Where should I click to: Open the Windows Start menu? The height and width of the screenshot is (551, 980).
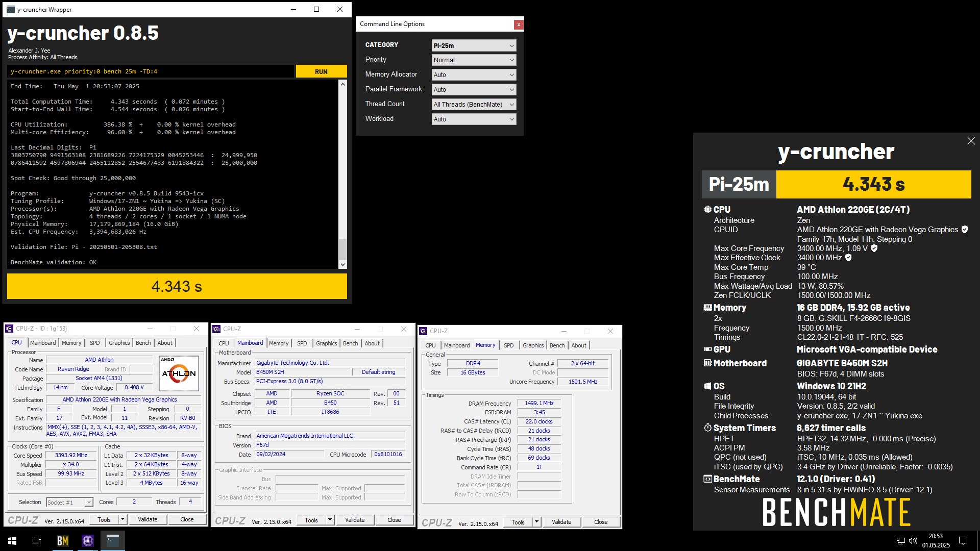(12, 541)
